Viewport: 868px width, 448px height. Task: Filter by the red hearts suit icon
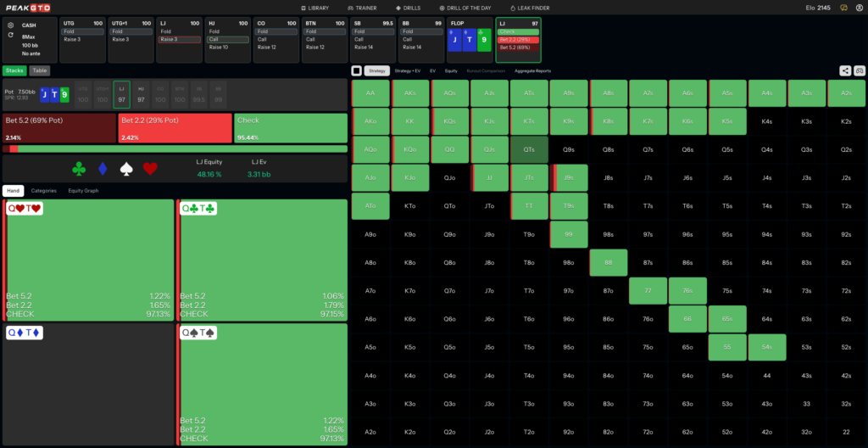(150, 169)
